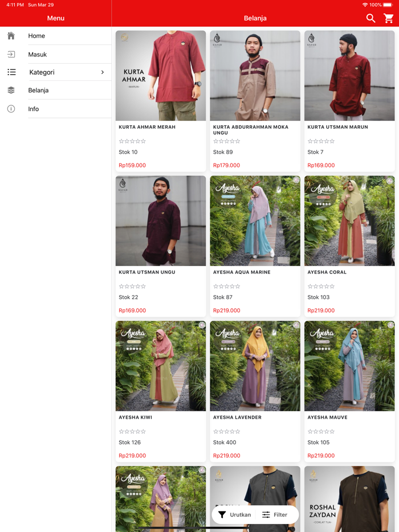The image size is (399, 532).
Task: Open Ayesha Lavender product image
Action: coord(255,366)
